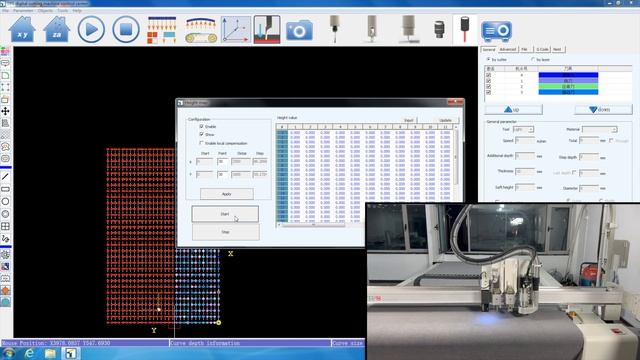This screenshot has width=640, height=360.
Task: Select the third wide tool head icon
Action: point(408,29)
